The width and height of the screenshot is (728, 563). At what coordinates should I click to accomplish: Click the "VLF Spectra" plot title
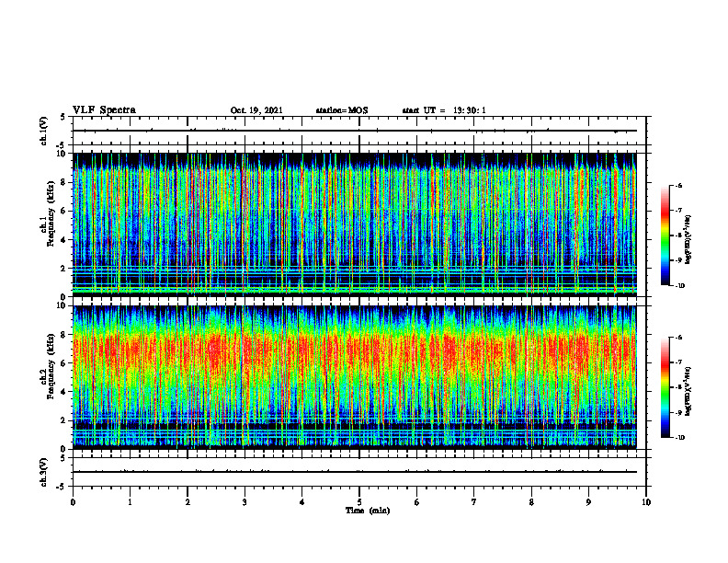pyautogui.click(x=105, y=110)
